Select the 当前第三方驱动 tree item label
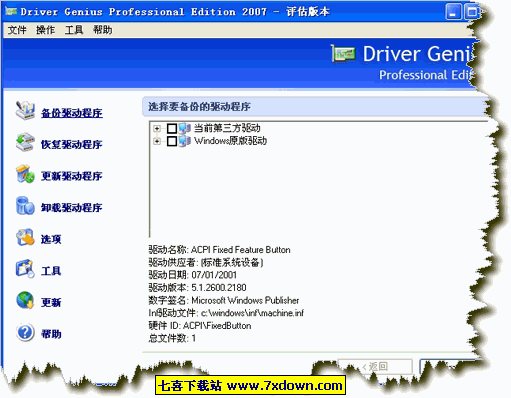The height and width of the screenshot is (398, 511). click(x=227, y=128)
